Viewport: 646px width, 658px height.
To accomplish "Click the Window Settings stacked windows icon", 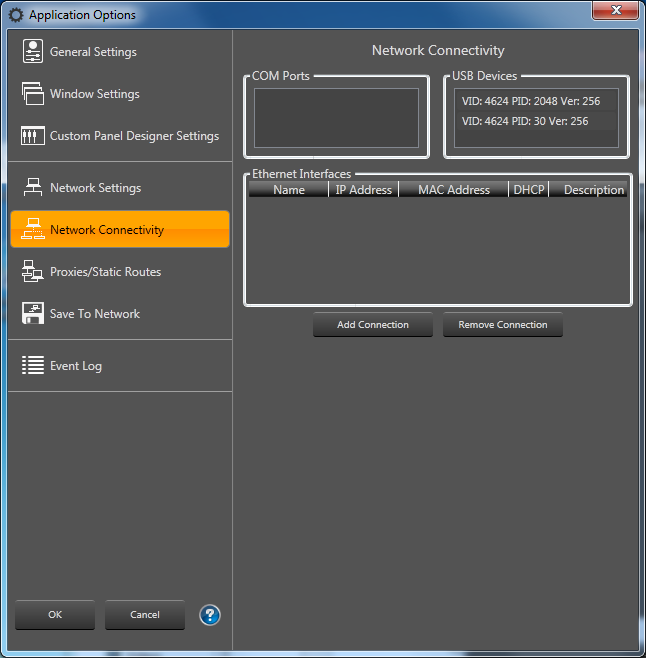I will [33, 93].
